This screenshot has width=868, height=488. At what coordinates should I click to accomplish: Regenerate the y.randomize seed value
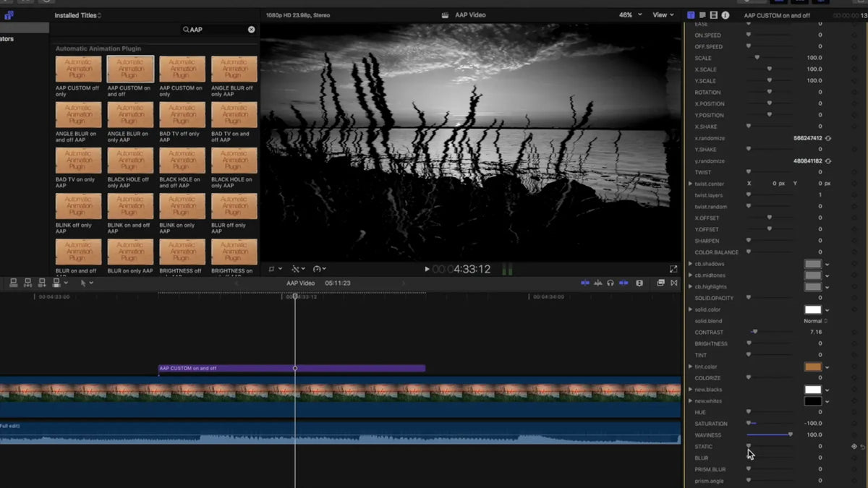pyautogui.click(x=828, y=161)
